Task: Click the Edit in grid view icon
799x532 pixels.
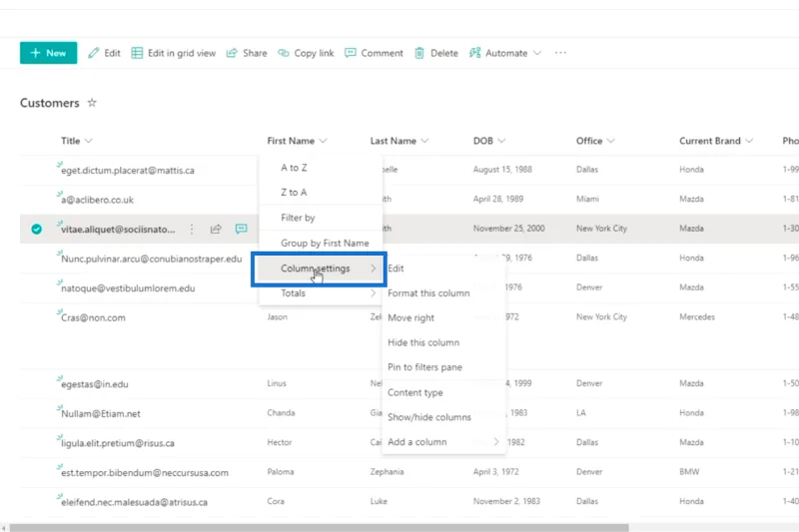Action: [137, 53]
